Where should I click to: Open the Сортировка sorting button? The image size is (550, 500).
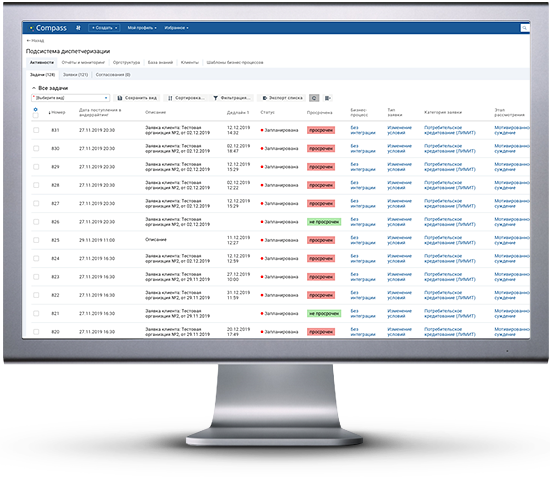pos(186,98)
